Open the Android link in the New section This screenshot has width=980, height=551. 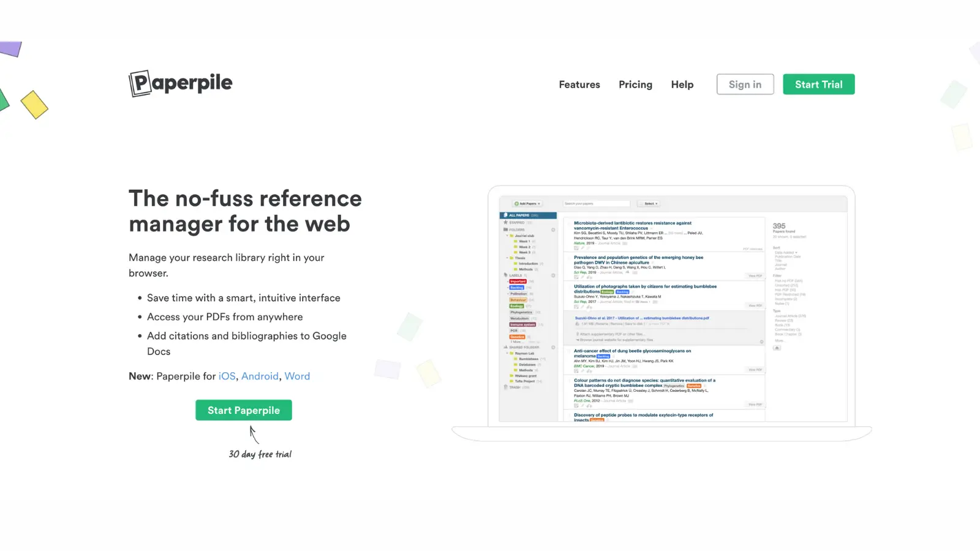(260, 376)
